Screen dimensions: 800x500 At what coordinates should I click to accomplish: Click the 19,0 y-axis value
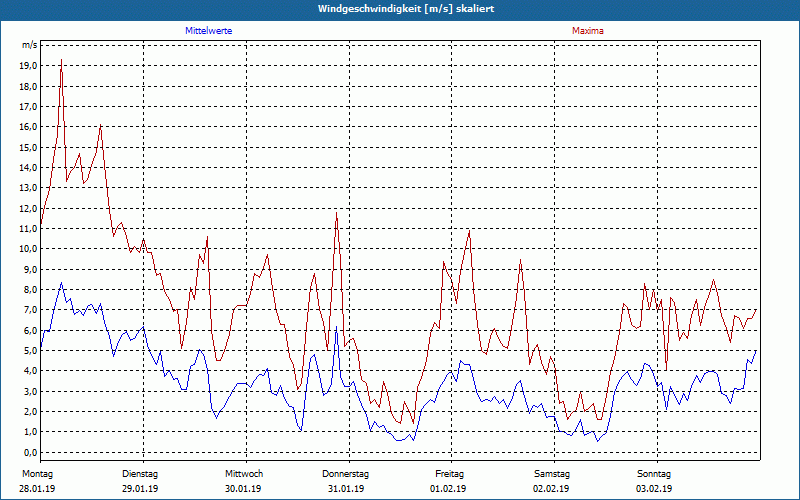pos(28,66)
